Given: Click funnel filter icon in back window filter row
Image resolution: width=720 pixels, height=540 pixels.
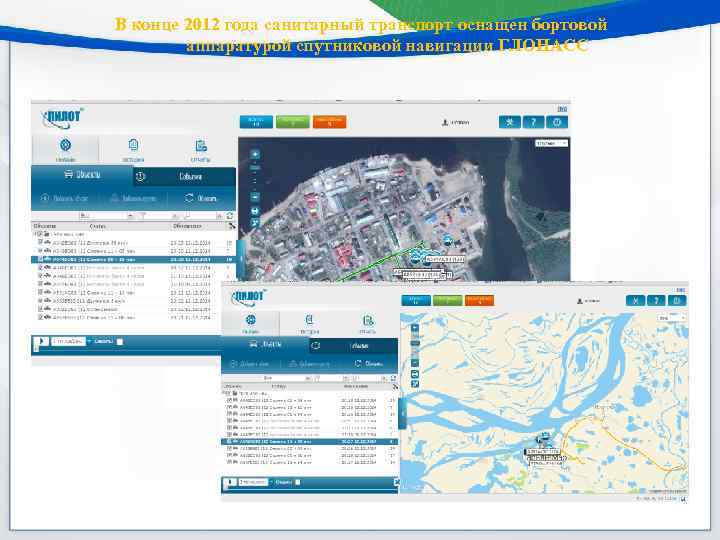Looking at the screenshot, I should tap(143, 215).
